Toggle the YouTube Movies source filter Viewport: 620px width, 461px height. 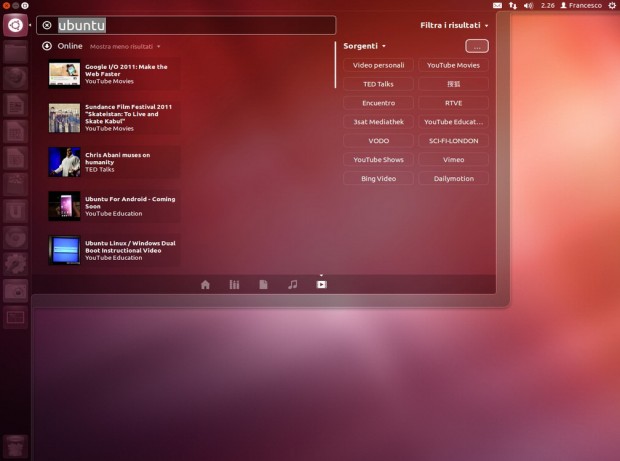point(453,65)
